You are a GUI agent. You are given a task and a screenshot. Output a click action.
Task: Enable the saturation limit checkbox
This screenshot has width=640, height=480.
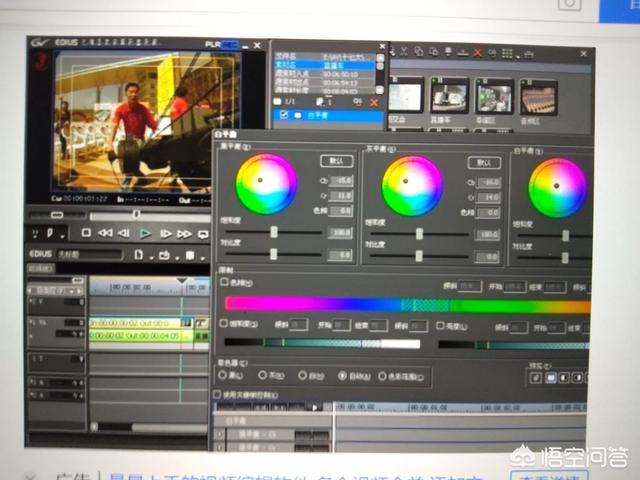point(223,323)
